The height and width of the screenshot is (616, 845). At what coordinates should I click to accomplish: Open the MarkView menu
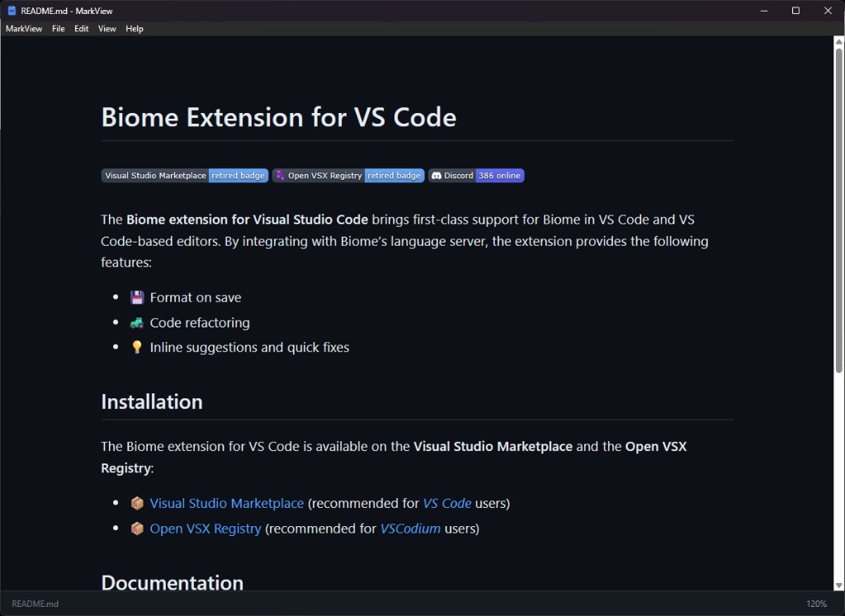[24, 29]
